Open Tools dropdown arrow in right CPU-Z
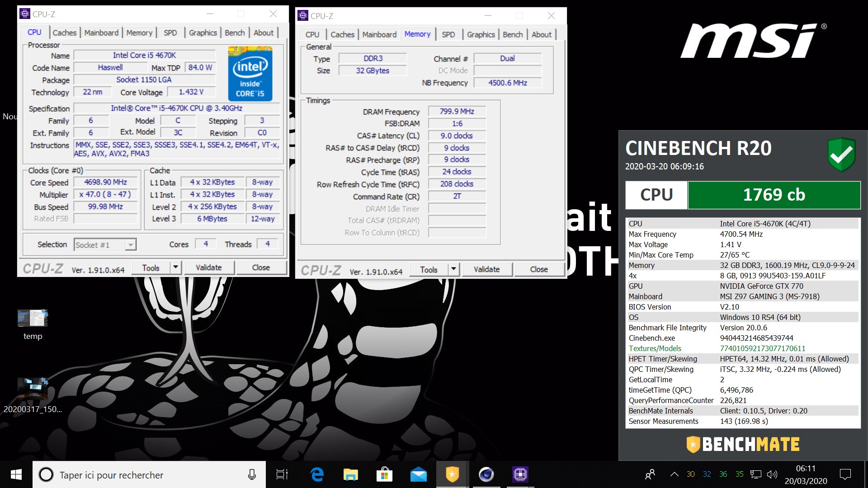The height and width of the screenshot is (488, 868). (454, 269)
